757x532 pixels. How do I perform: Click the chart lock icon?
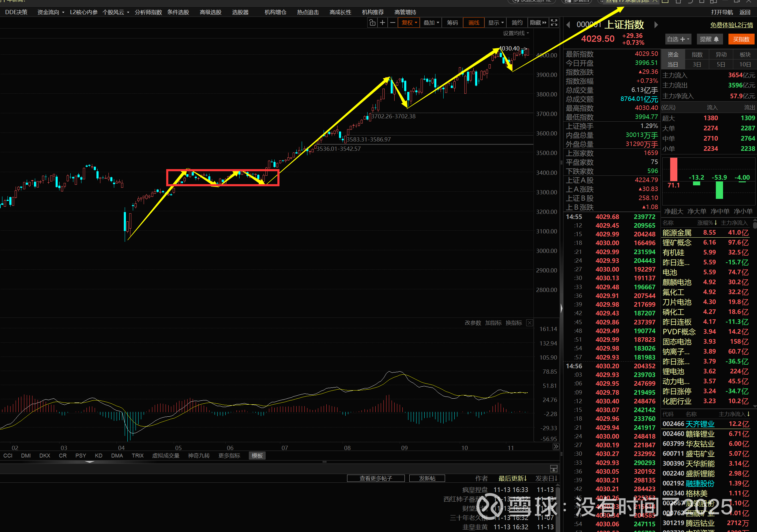pos(372,23)
